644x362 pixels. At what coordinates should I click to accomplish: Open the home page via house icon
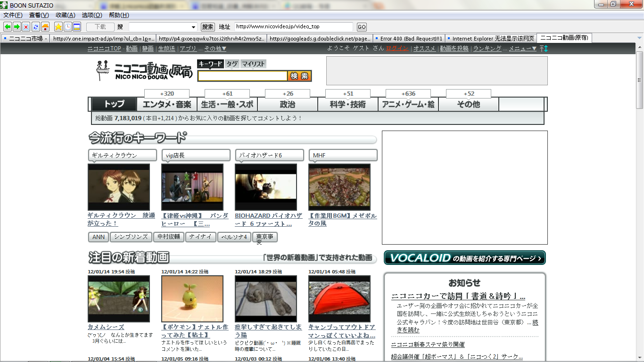click(x=45, y=27)
